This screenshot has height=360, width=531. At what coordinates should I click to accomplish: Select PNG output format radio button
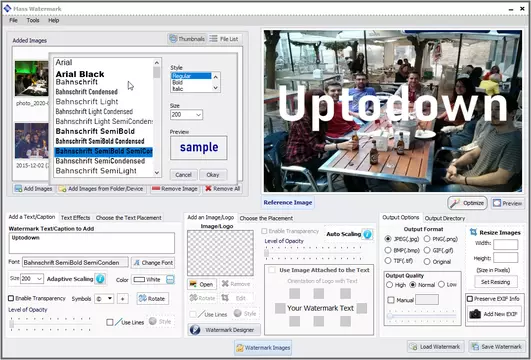coord(427,239)
